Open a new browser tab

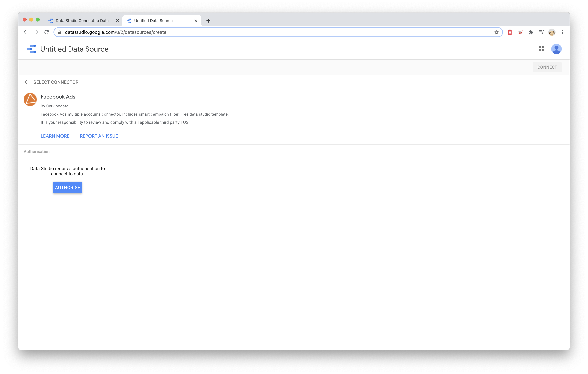click(x=208, y=21)
